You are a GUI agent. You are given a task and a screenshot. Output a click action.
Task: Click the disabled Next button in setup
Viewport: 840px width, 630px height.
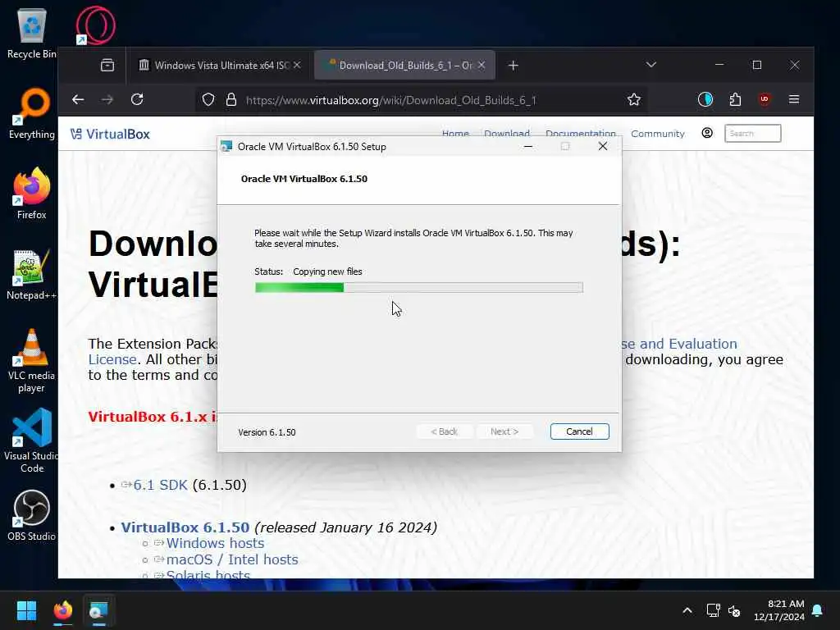coord(504,431)
